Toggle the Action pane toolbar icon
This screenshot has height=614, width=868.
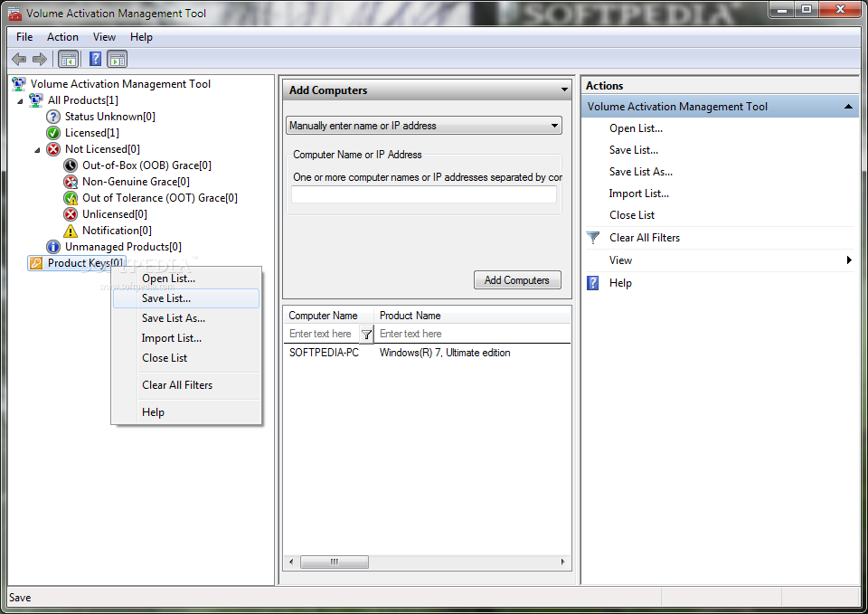click(x=118, y=59)
